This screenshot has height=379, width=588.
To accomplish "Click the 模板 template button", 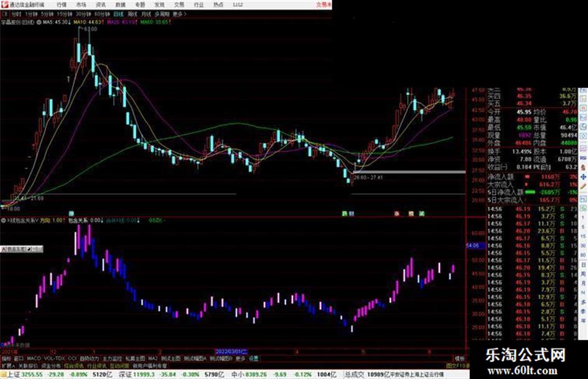I will pos(459,358).
